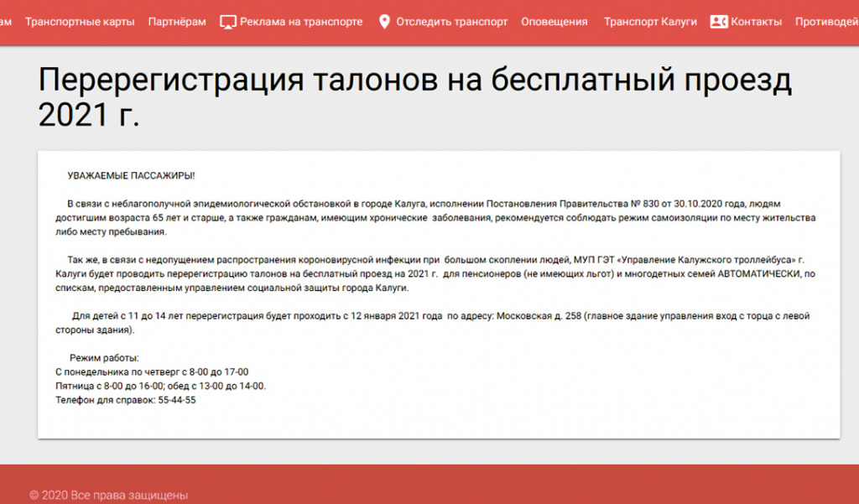Viewport: 859px width, 504px height.
Task: Click the partially hidden leftmost nav item
Action: (6, 22)
